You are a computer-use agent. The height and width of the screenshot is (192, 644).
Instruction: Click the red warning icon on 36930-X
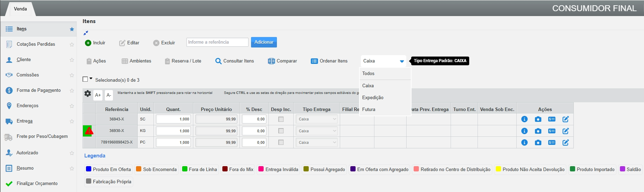[x=89, y=131]
